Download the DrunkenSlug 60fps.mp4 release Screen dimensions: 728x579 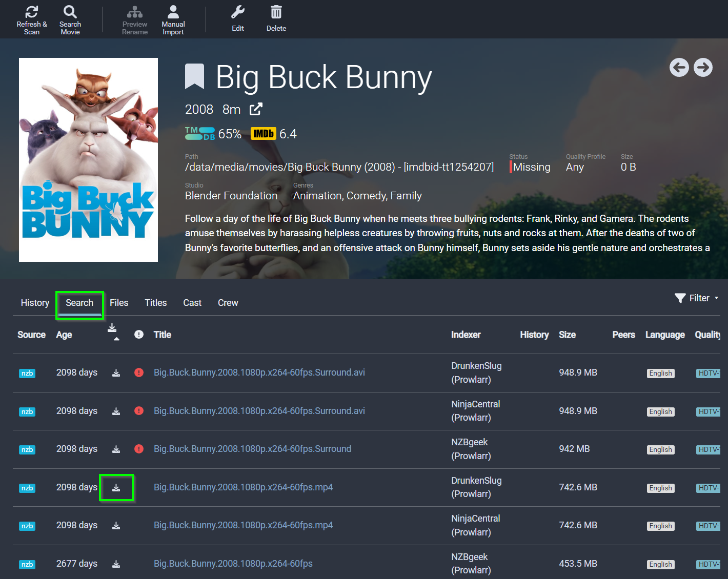click(x=116, y=488)
